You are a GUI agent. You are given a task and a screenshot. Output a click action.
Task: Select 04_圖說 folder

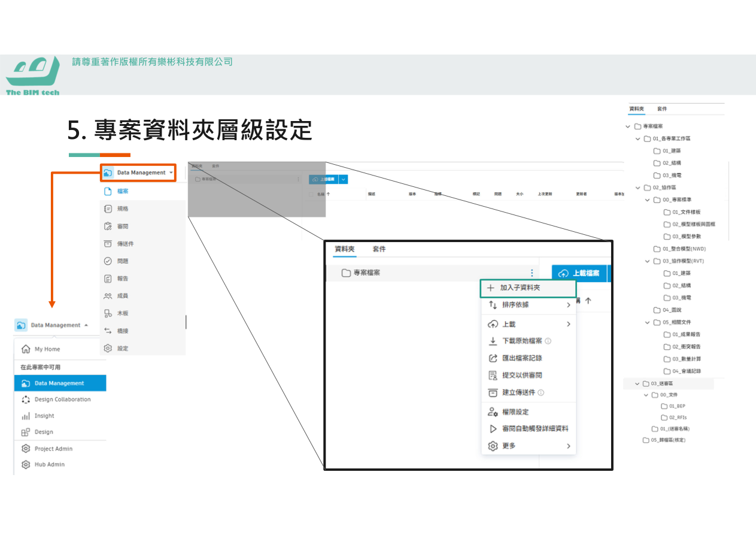click(667, 310)
